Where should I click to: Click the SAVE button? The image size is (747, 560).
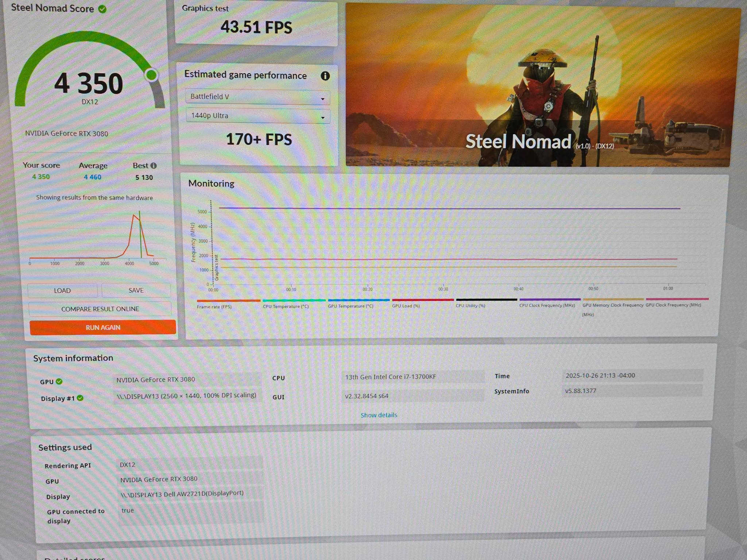pyautogui.click(x=136, y=290)
